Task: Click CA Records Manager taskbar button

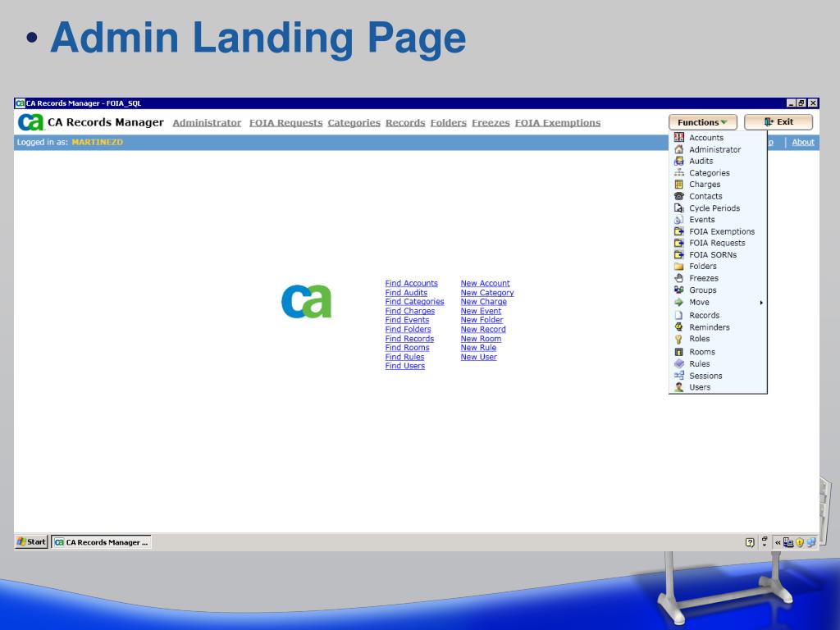Action: (101, 542)
